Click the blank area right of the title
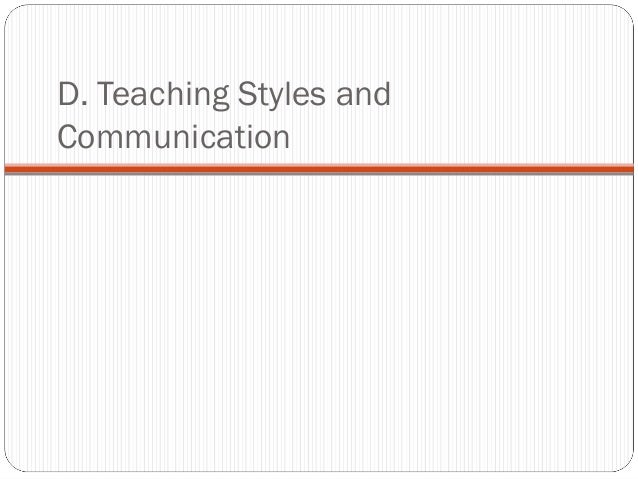The height and width of the screenshot is (479, 638). tap(509, 114)
